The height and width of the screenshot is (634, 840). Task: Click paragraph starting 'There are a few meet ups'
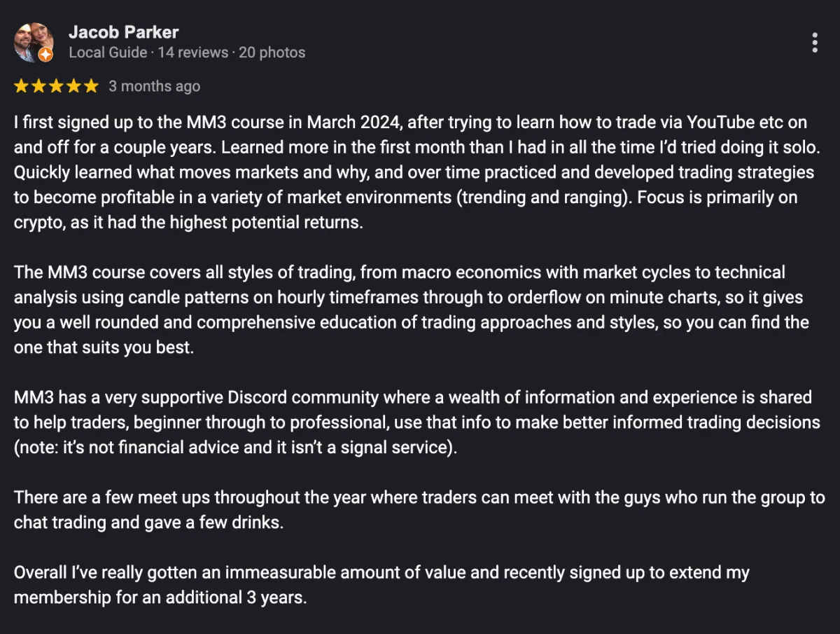[x=419, y=511]
